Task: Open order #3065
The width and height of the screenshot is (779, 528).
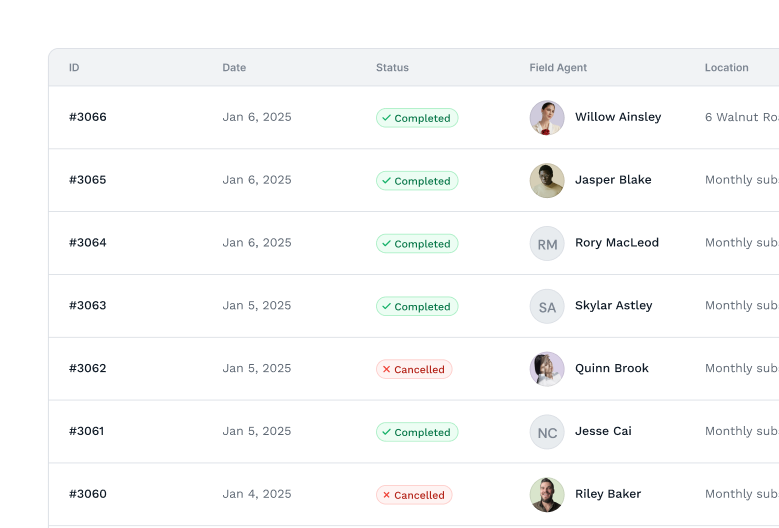Action: click(88, 180)
